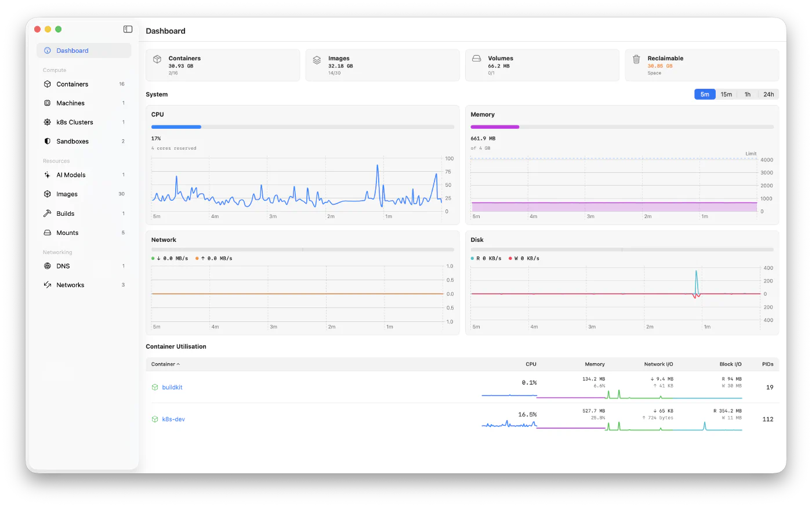812x507 pixels.
Task: Open Networks in the sidebar
Action: pyautogui.click(x=84, y=285)
